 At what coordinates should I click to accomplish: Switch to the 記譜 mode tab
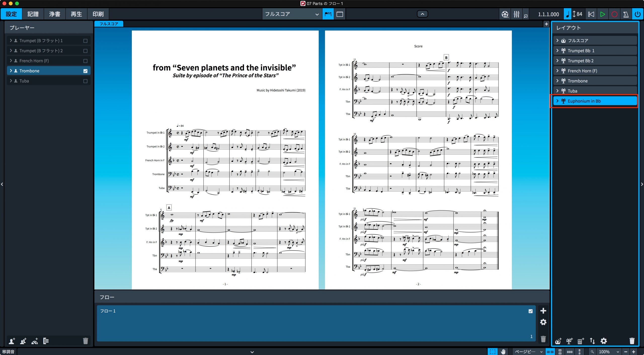[x=33, y=14]
